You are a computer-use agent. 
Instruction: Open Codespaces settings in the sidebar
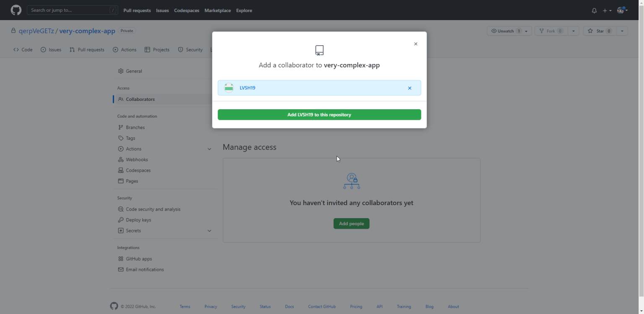coord(165,170)
